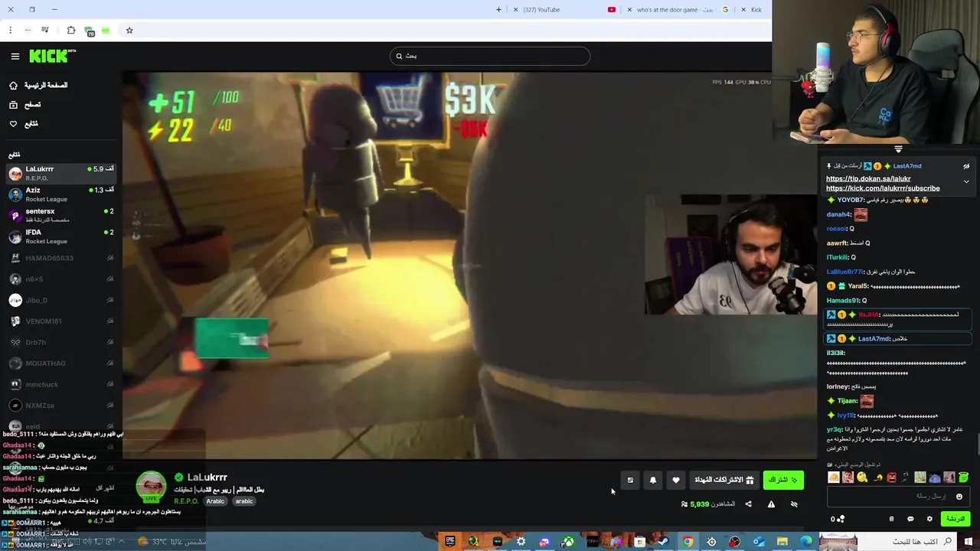Click the pin icon on pinned message

[x=829, y=166]
